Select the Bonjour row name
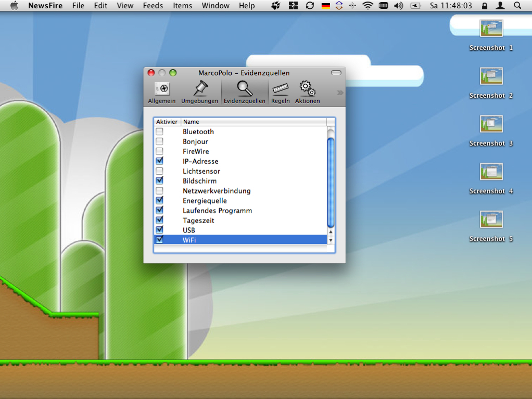Screen dimensions: 532x399 pos(195,141)
